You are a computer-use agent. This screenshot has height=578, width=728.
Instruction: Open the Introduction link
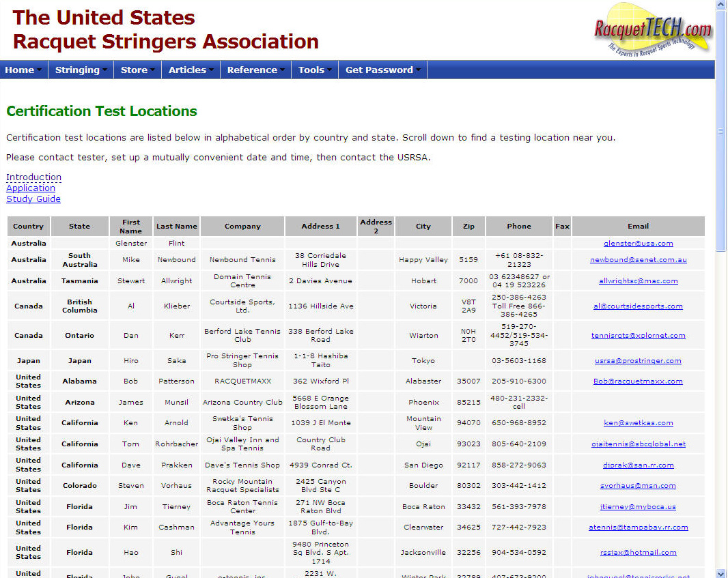click(33, 177)
